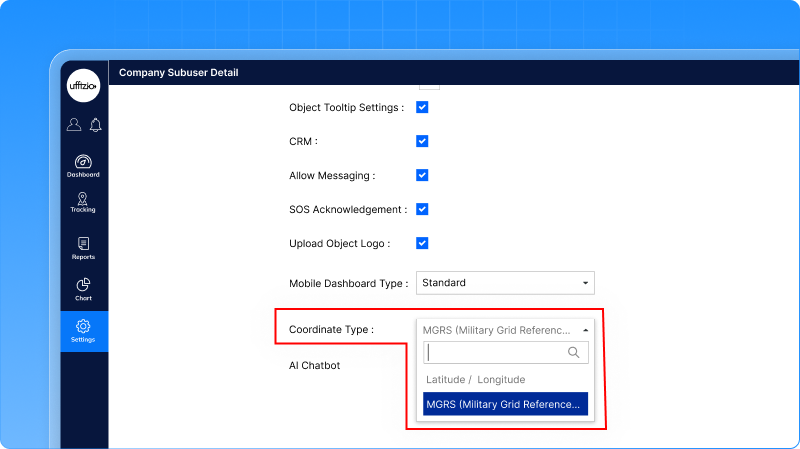800x449 pixels.
Task: Select MGRS (Military Grid Reference) option
Action: pos(502,404)
